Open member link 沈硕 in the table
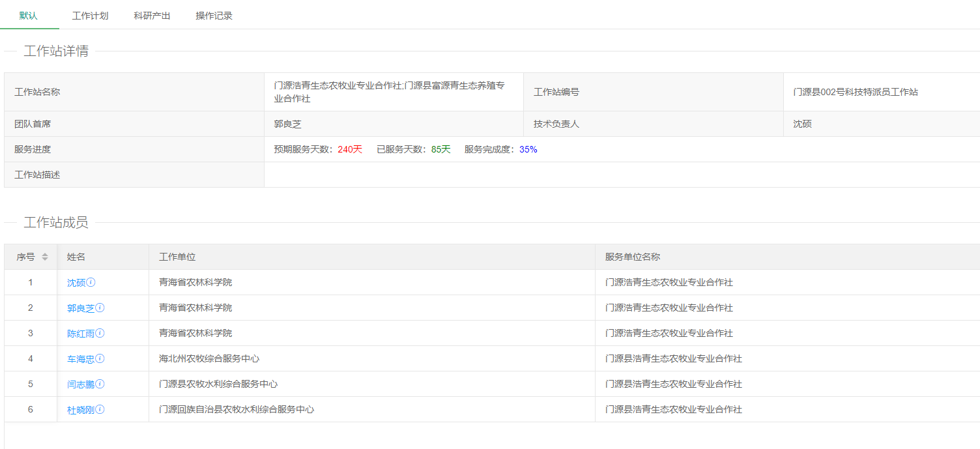This screenshot has height=449, width=980. pyautogui.click(x=76, y=283)
